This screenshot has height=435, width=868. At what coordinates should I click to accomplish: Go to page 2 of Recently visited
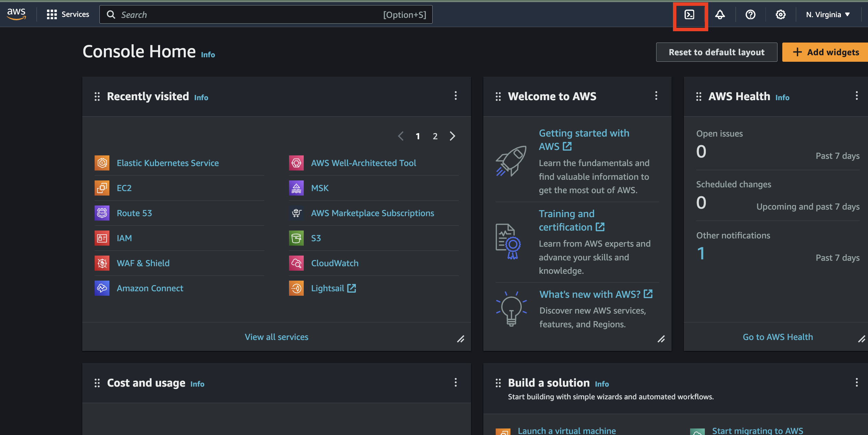[435, 136]
